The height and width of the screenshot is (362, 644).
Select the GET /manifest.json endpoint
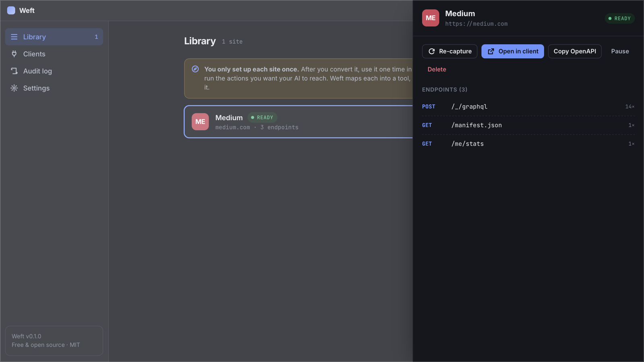point(528,125)
